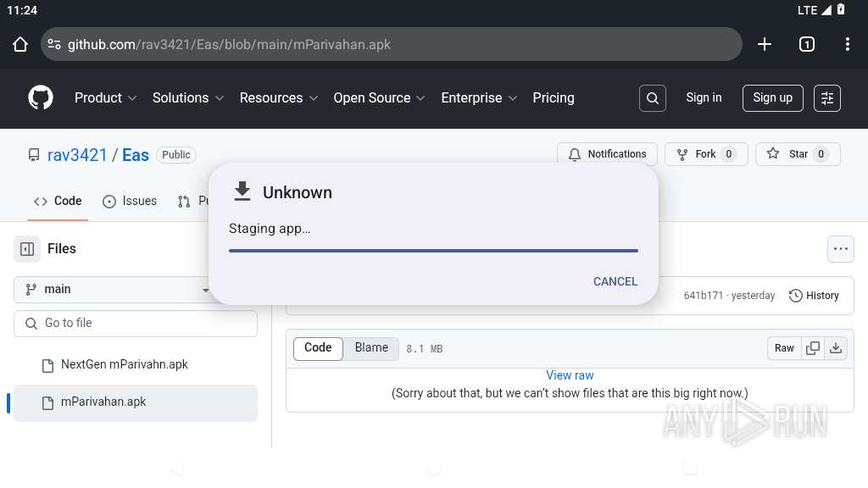Go to GitHub homepage via Octocat logo

41,98
